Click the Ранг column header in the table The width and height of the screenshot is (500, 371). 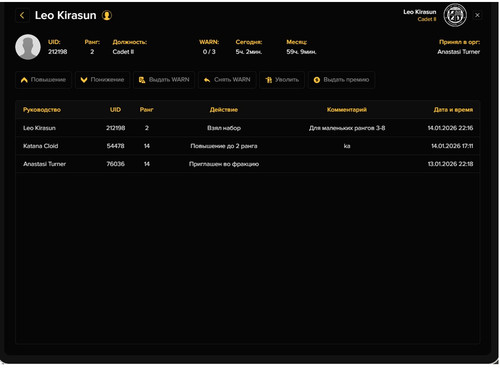click(x=146, y=110)
